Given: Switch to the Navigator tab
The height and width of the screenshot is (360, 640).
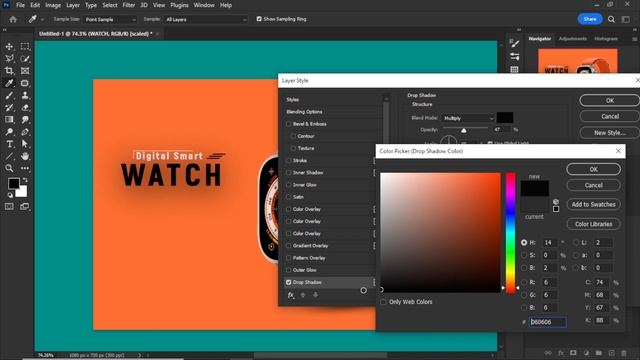Looking at the screenshot, I should [540, 39].
